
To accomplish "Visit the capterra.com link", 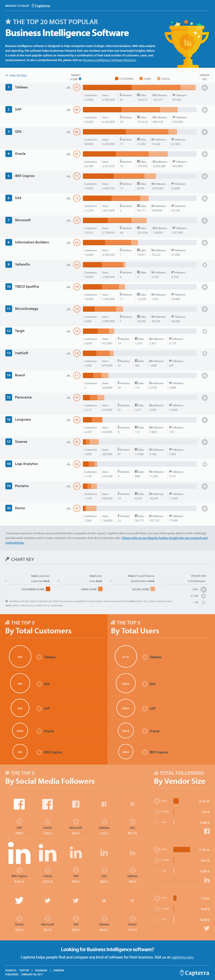I will click(182, 957).
